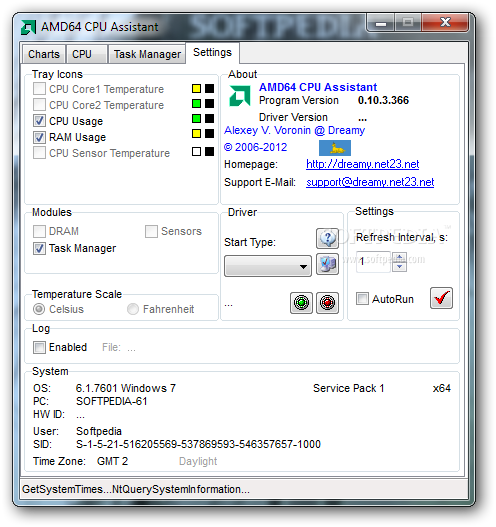496x527 pixels.
Task: Minimize the AMD64 CPU Assistant window
Action: tap(380, 23)
